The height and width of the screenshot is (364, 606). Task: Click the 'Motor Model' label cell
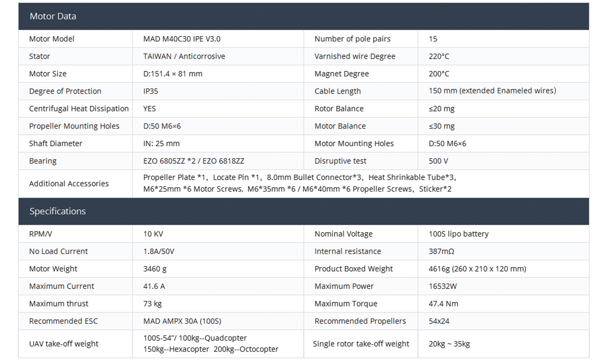click(x=52, y=39)
